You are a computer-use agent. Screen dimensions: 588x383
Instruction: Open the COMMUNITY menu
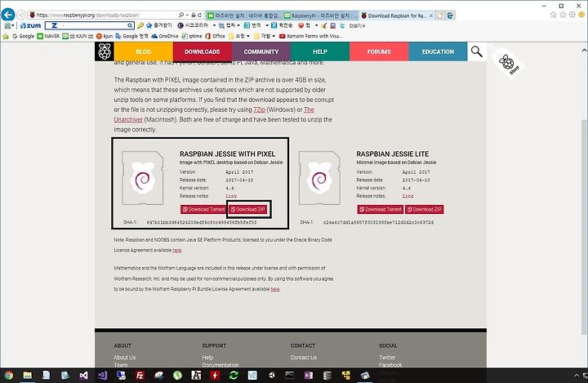pyautogui.click(x=261, y=51)
